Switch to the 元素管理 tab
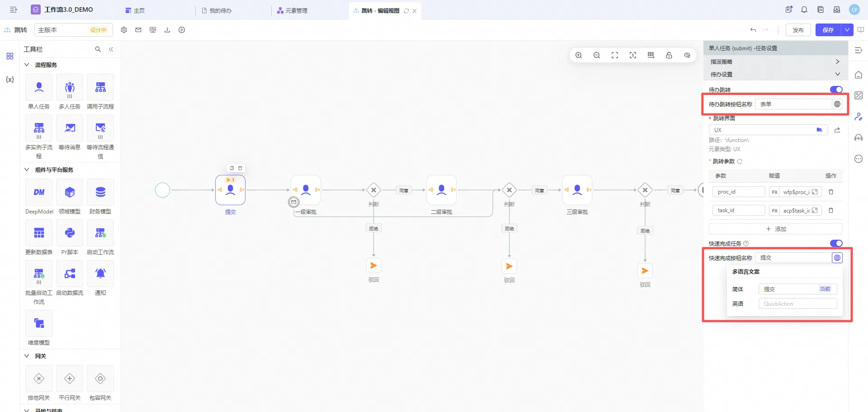868x412 pixels. (x=296, y=10)
